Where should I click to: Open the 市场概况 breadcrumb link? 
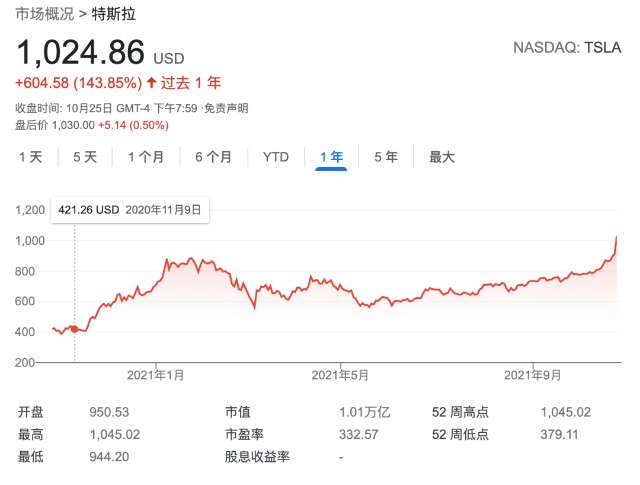coord(44,14)
